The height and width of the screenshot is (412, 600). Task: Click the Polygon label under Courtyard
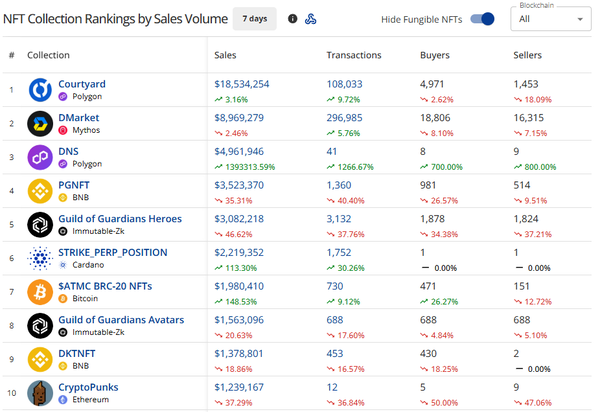coord(87,96)
